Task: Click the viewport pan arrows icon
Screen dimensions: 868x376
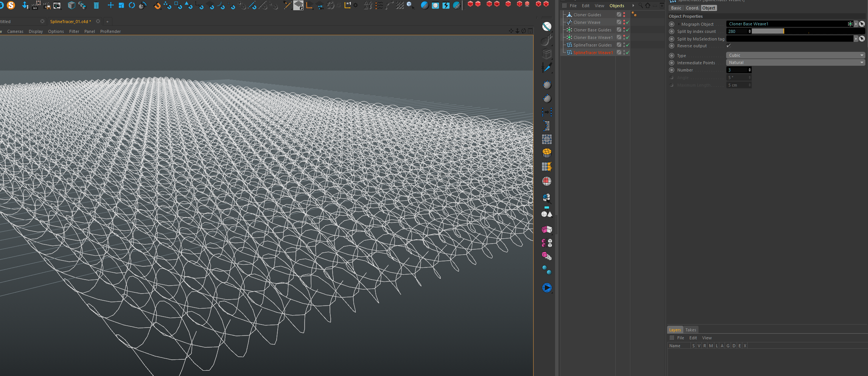Action: 511,31
